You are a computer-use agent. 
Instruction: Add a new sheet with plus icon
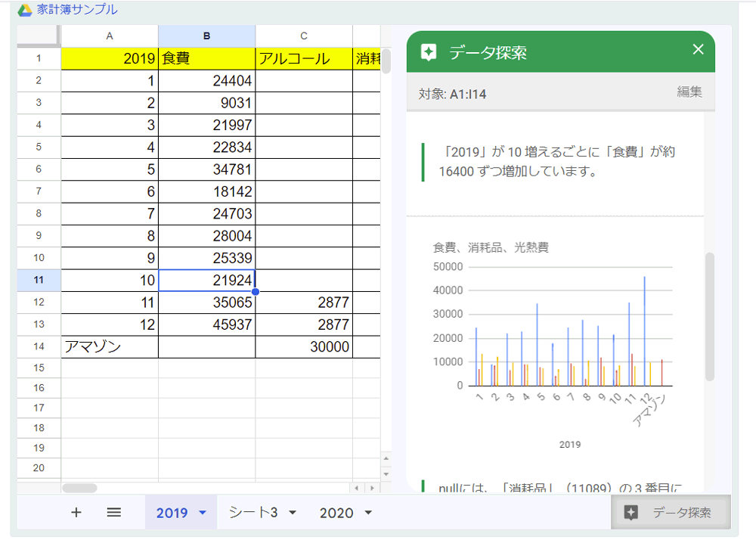pyautogui.click(x=76, y=513)
